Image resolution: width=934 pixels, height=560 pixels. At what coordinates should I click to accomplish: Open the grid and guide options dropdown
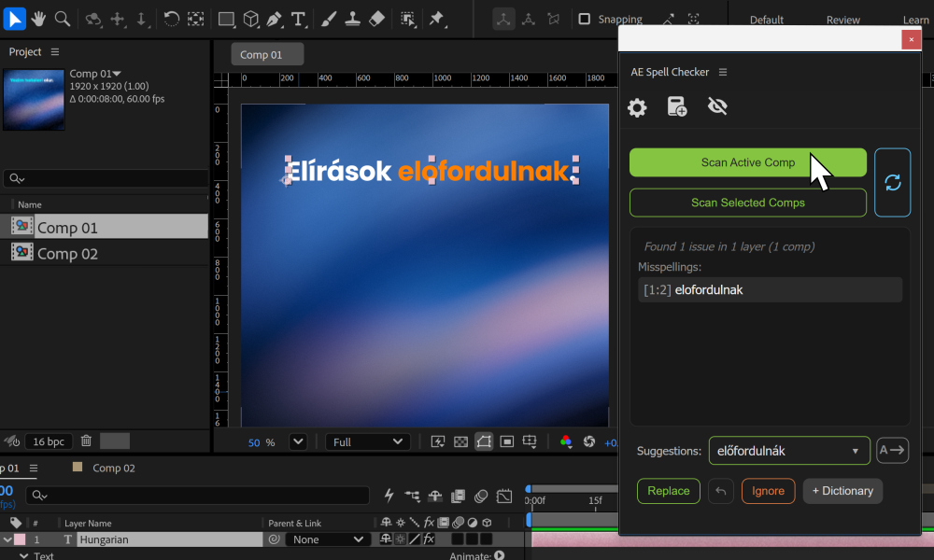530,441
